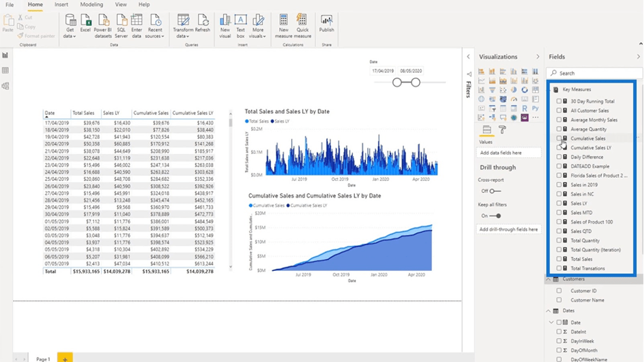Select the Map globe visual icon
Screen dimensions: 644x362
[481, 99]
